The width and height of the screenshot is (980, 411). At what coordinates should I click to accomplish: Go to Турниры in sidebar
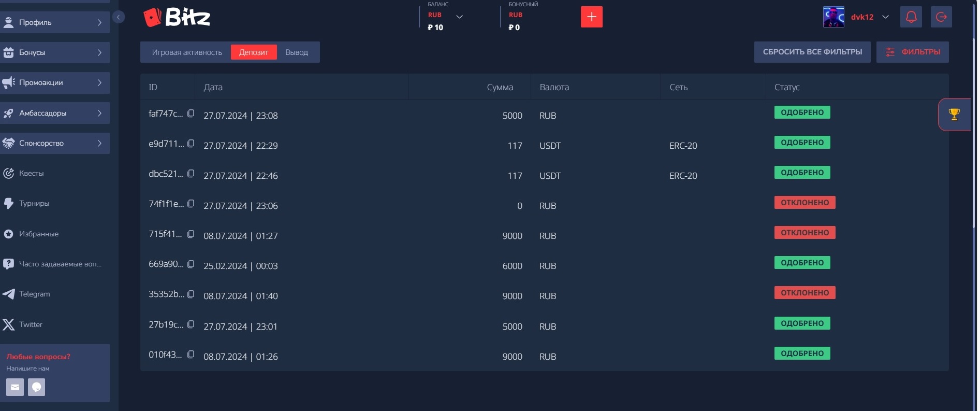click(x=34, y=203)
